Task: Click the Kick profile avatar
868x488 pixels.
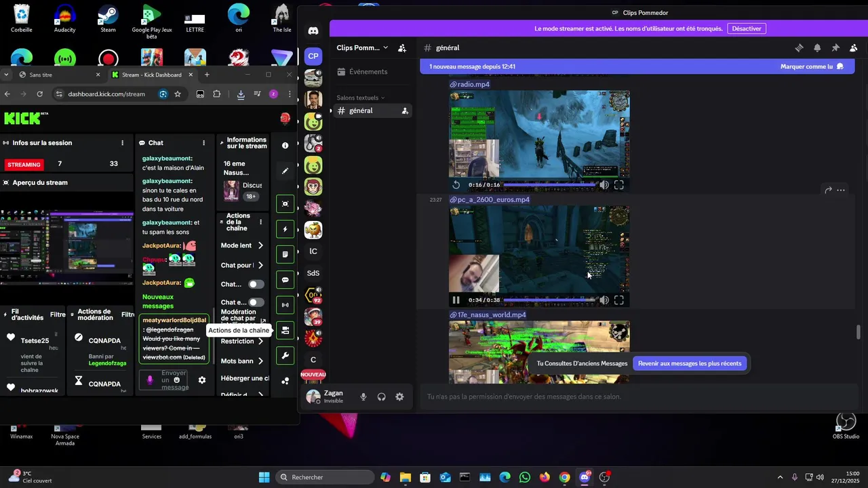Action: [x=285, y=119]
